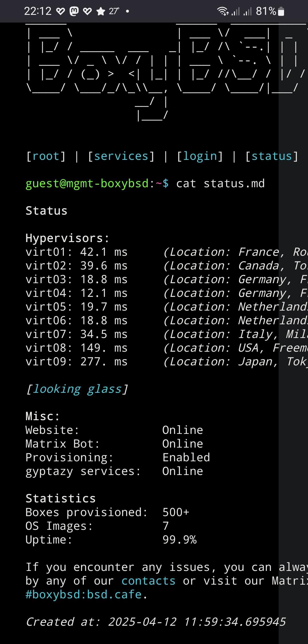
Task: Click the 'Created at: 2025-04-12' timestamp
Action: 156,622
